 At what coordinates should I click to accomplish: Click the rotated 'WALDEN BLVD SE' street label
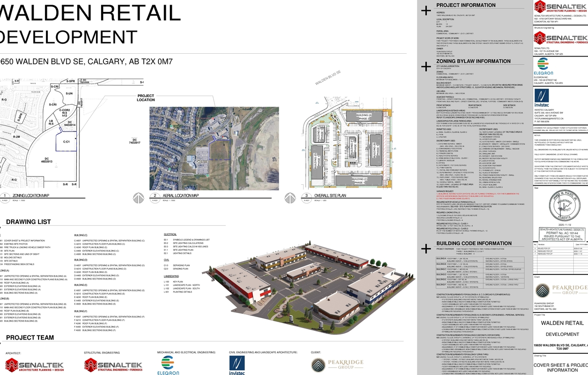point(328,78)
